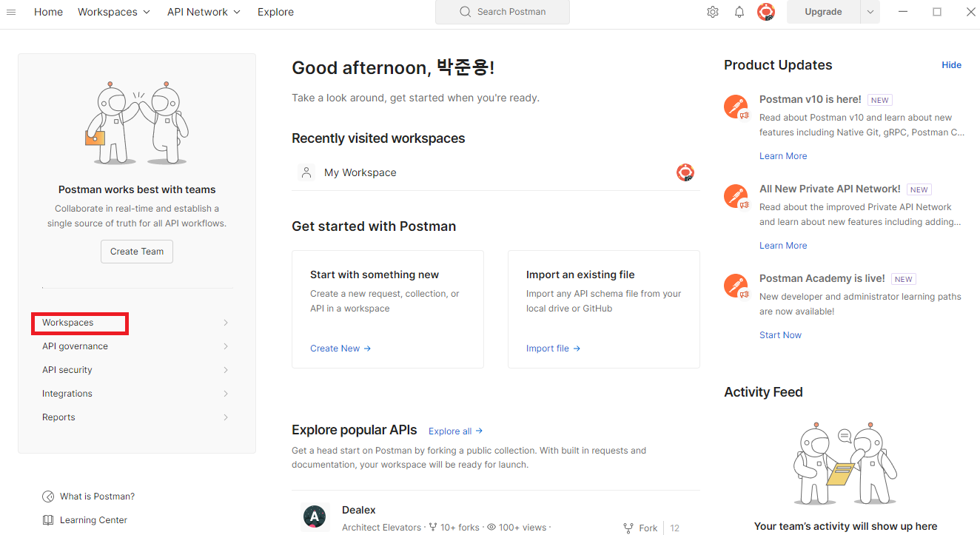Open the Workspaces dropdown in header
Image resolution: width=980 pixels, height=535 pixels.
click(114, 12)
